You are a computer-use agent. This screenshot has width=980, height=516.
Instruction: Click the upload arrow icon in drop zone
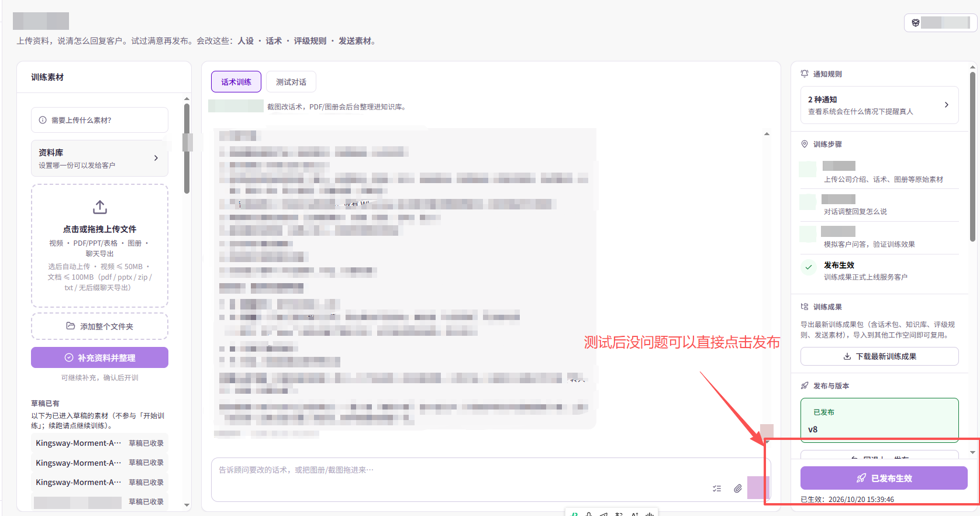pos(100,207)
